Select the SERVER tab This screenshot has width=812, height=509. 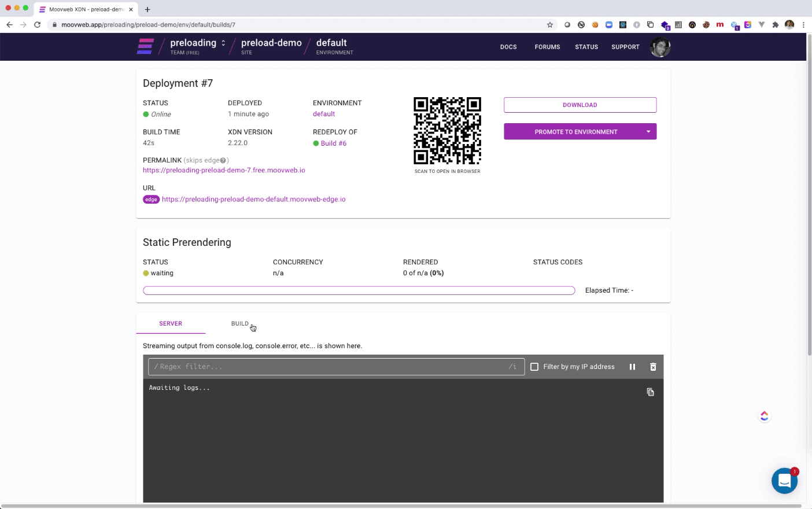click(x=171, y=324)
